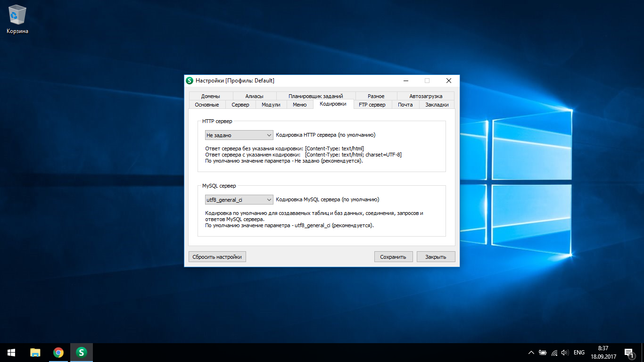Click the network icon in system tray
The image size is (644, 362).
click(554, 353)
